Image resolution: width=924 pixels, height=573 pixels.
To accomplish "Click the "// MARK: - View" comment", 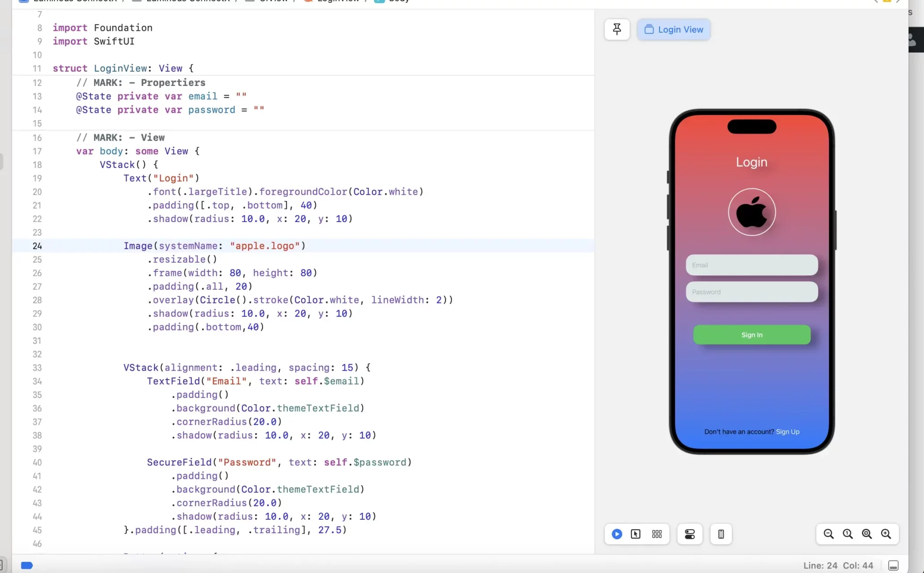I will click(120, 137).
